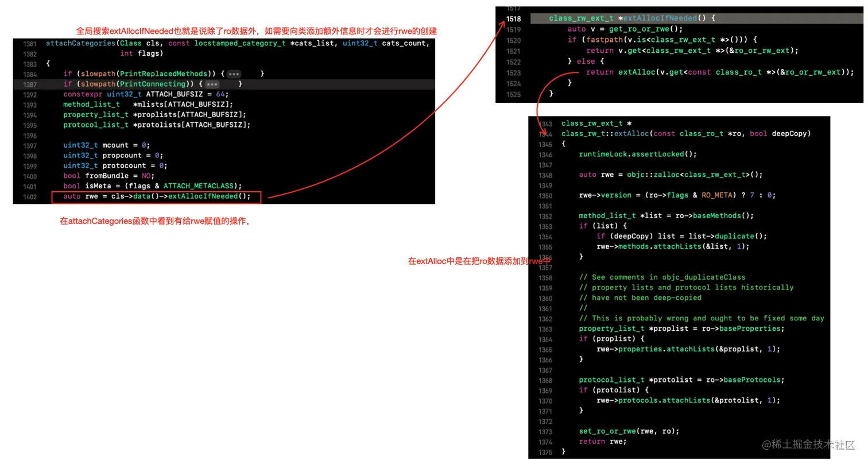This screenshot has width=868, height=464.
Task: Click the comment 'See comments in objc_duplicateClass'
Action: pos(662,277)
